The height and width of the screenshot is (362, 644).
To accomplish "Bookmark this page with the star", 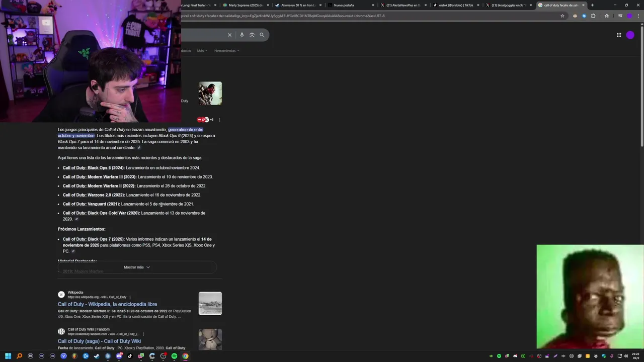I will pos(562,16).
